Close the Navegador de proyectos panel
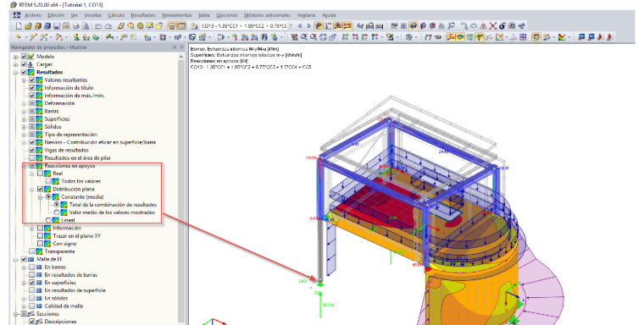Viewport: 644px width, 325px height. [x=182, y=47]
